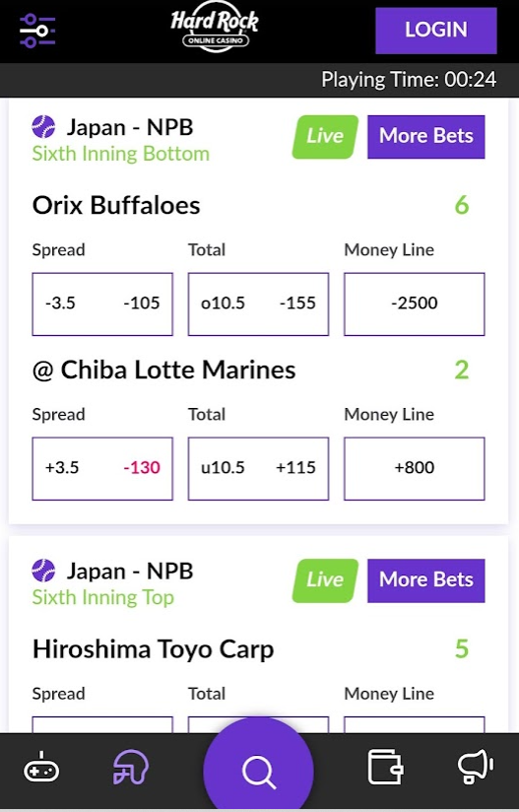This screenshot has height=812, width=519.
Task: Select the sportsbook helmet icon
Action: (x=130, y=767)
